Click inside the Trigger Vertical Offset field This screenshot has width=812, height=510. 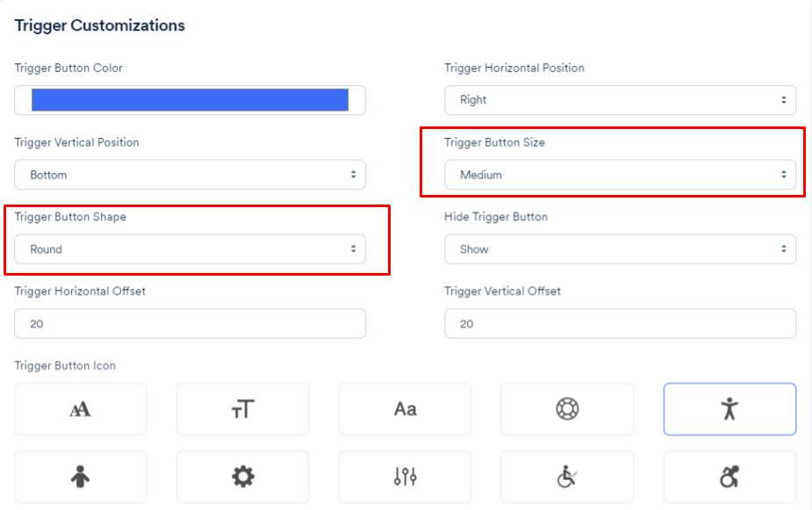click(x=620, y=323)
